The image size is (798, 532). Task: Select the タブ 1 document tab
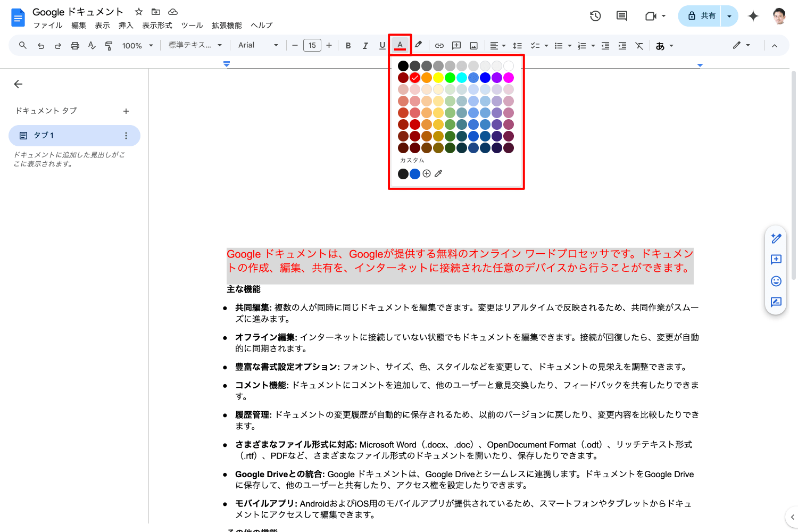tap(74, 136)
